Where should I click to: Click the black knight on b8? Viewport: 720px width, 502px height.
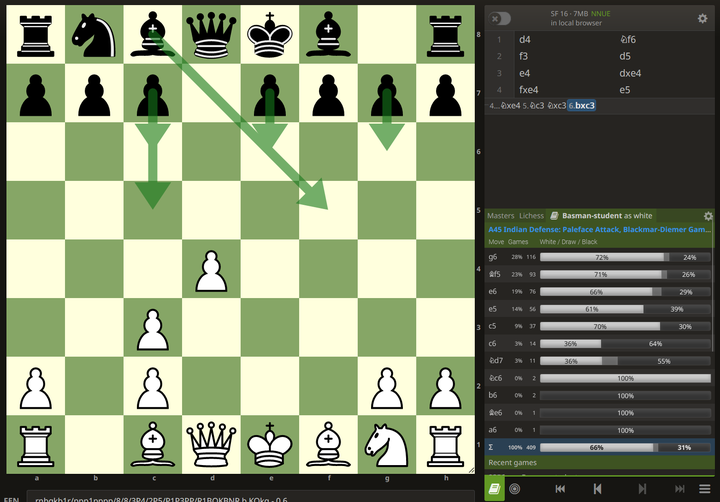point(93,33)
